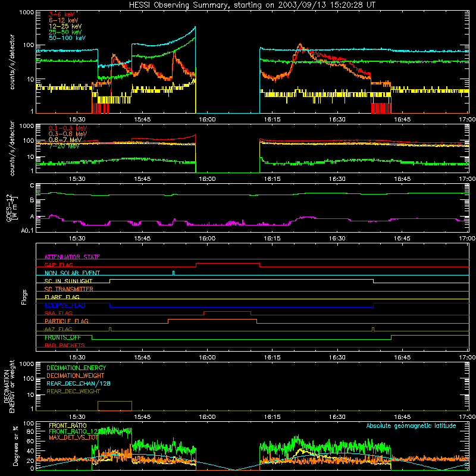The height and width of the screenshot is (476, 476).
Task: Click the DECIMATION_ENERGY legend label
Action: pyautogui.click(x=76, y=368)
